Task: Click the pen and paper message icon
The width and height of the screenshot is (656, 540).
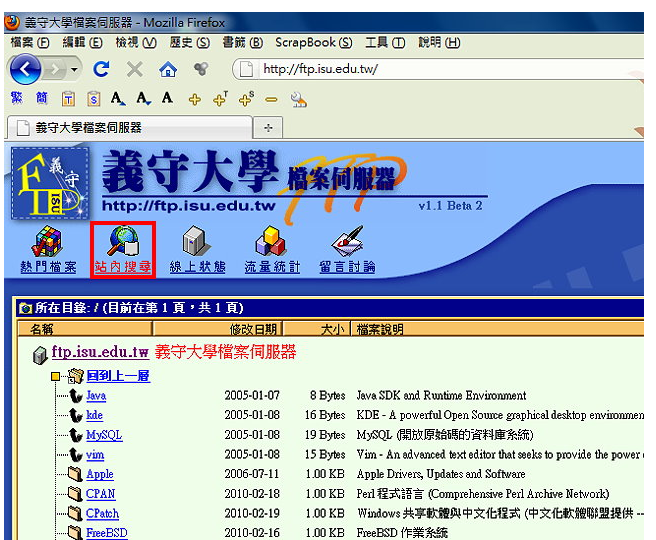Action: [347, 241]
